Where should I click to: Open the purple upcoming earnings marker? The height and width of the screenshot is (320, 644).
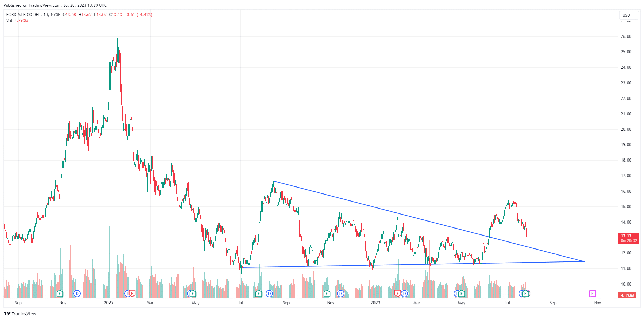[x=592, y=293]
